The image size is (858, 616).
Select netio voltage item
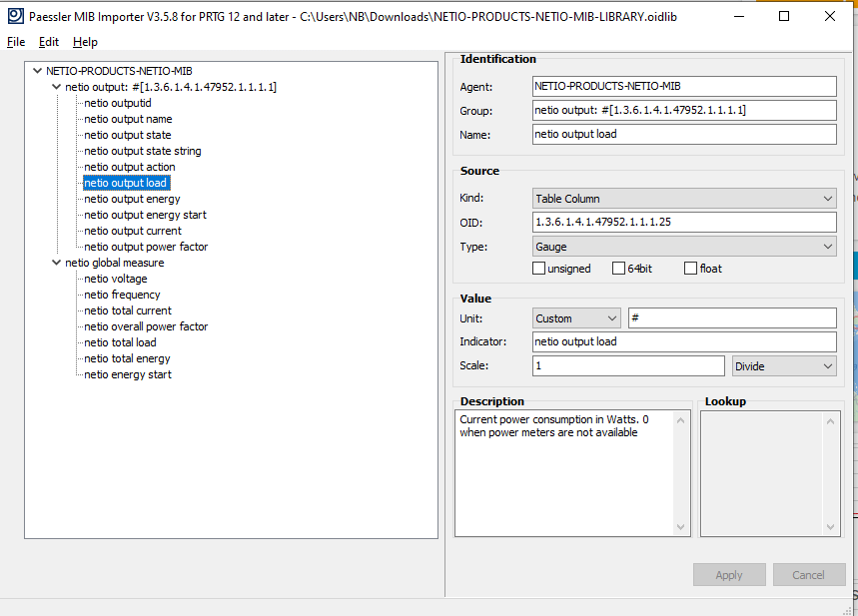pyautogui.click(x=116, y=279)
